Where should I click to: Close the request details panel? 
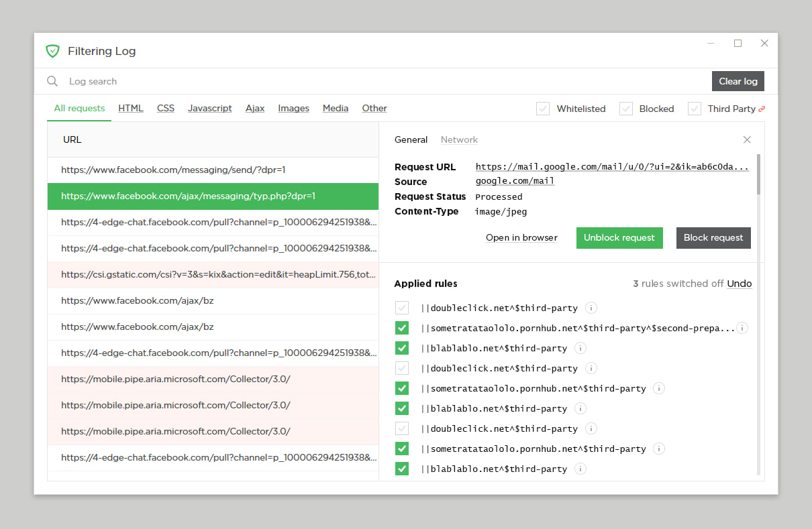tap(747, 139)
